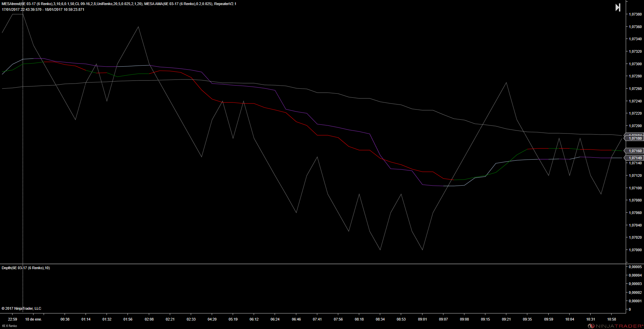Click the MESA AMA indicator label
Image resolution: width=644 pixels, height=329 pixels.
[178, 4]
